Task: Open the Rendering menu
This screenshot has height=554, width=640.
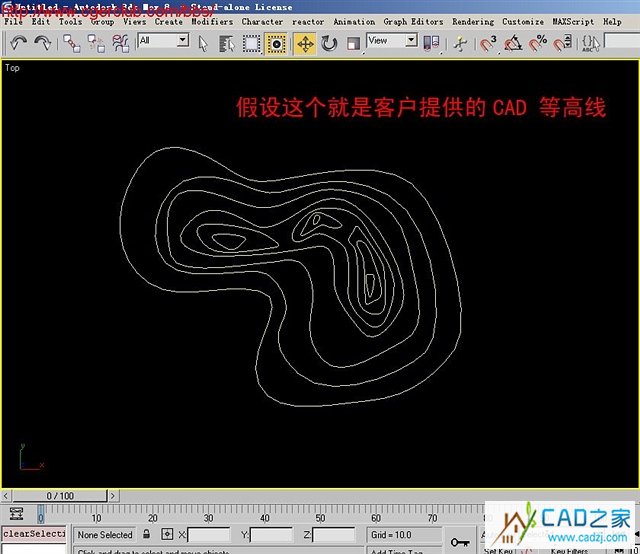Action: tap(473, 21)
